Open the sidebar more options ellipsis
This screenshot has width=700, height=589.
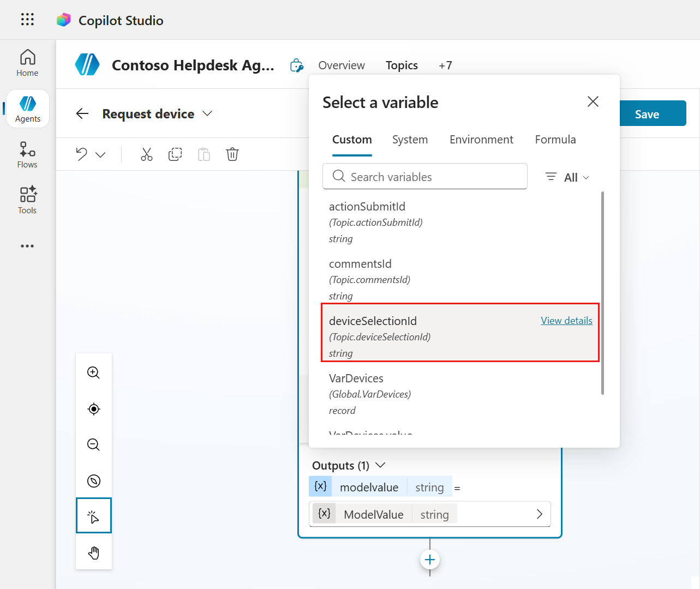[27, 246]
